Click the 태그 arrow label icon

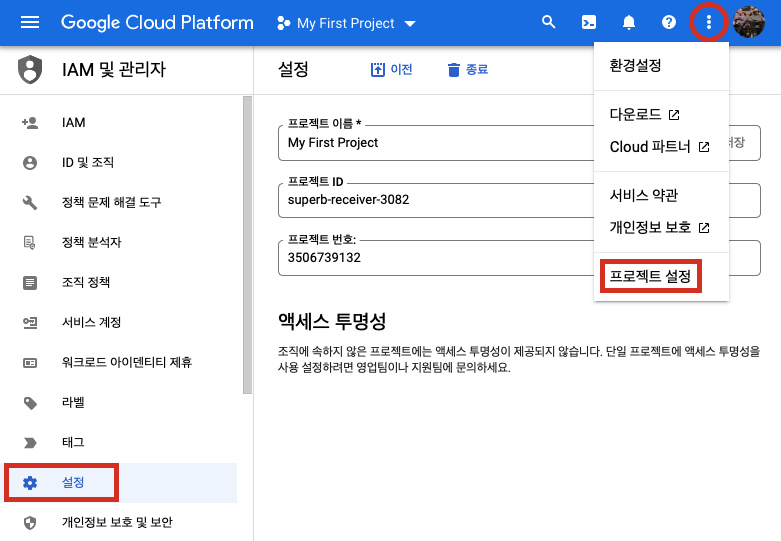point(30,442)
